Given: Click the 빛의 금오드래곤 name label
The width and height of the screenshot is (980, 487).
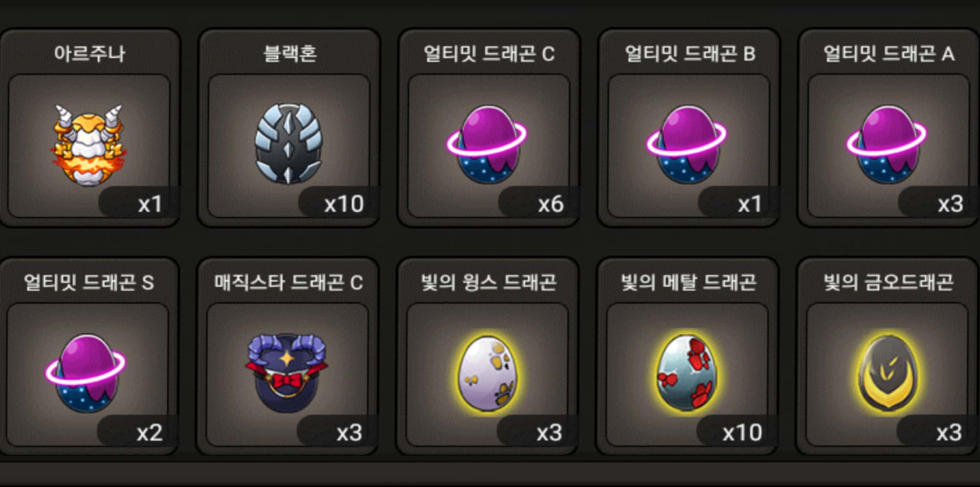Looking at the screenshot, I should tap(888, 283).
